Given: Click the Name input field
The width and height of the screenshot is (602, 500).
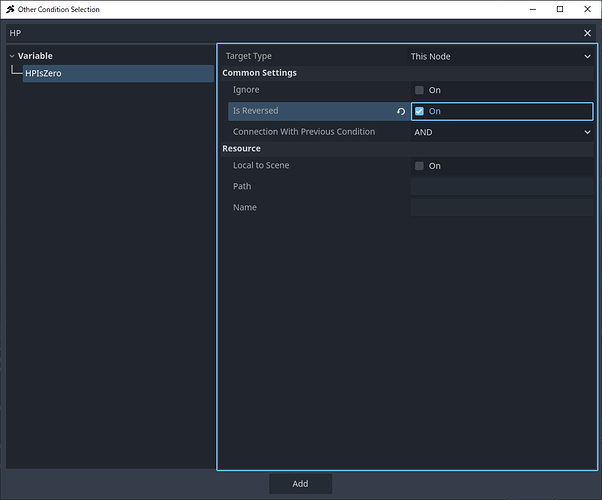Looking at the screenshot, I should point(501,208).
